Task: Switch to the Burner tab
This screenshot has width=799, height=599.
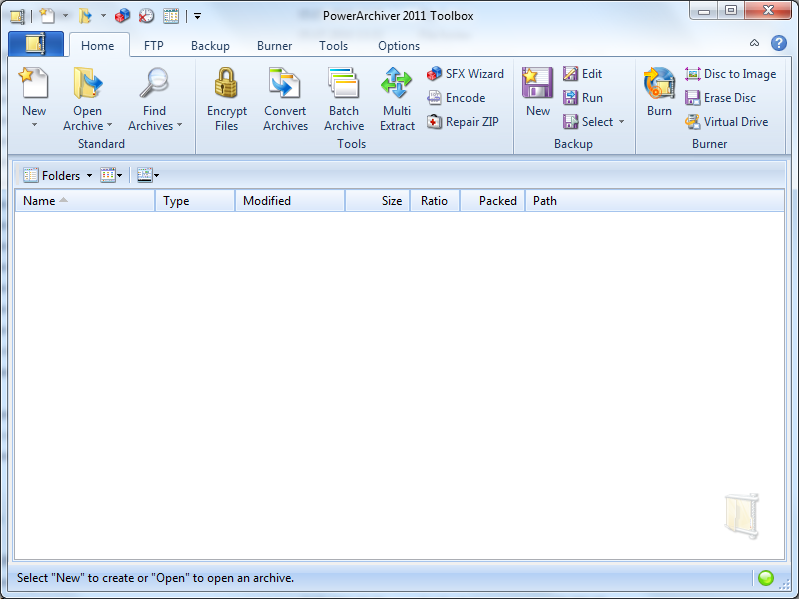Action: pos(274,46)
